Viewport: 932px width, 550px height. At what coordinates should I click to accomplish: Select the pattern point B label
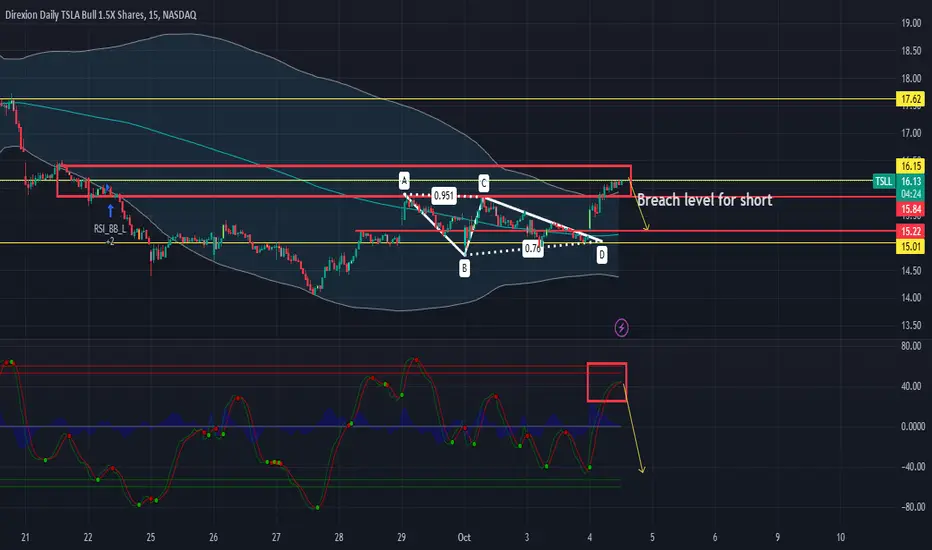464,268
